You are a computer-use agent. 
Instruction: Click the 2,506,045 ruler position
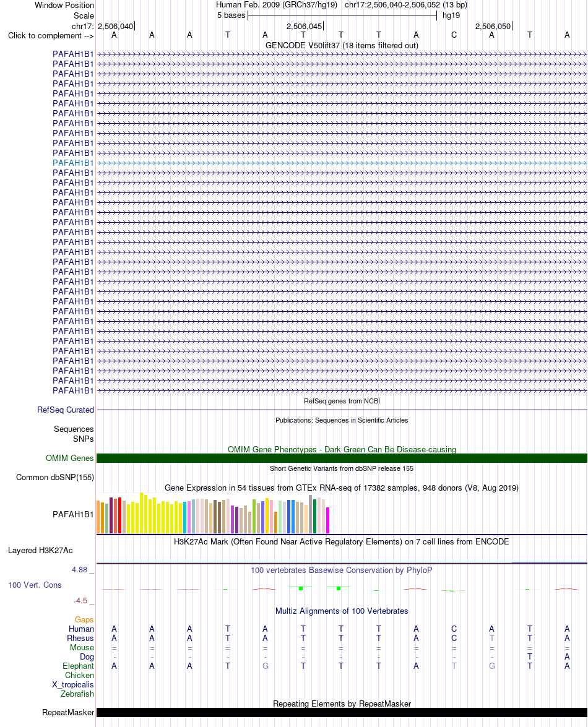coord(304,27)
